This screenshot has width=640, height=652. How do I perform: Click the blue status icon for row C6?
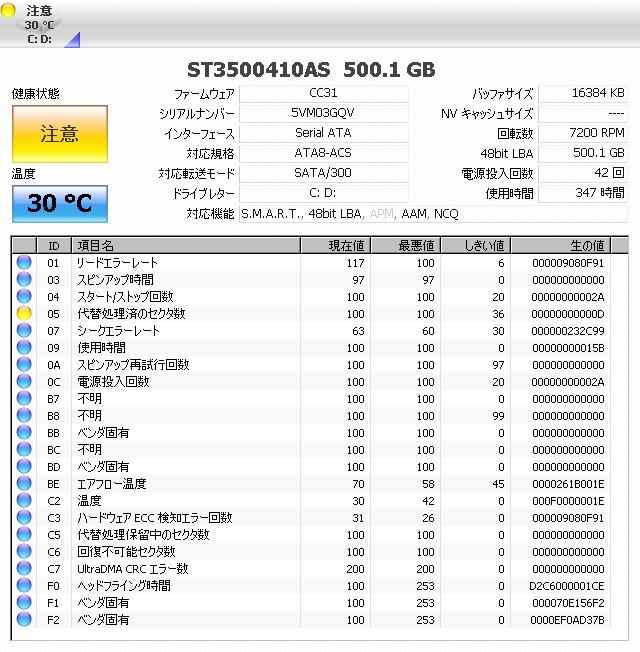click(x=24, y=552)
